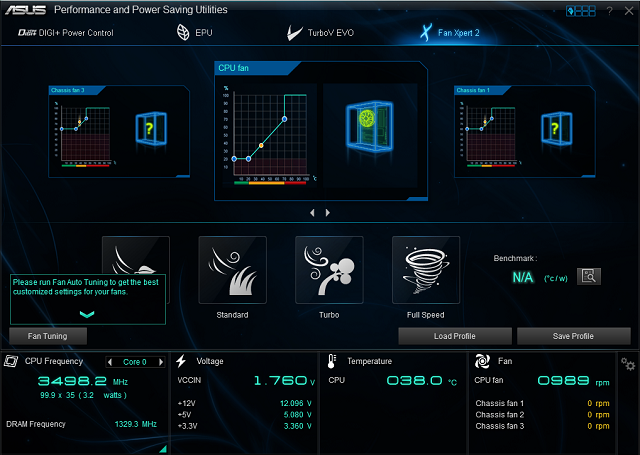Go to next fan with right arrow

click(327, 212)
